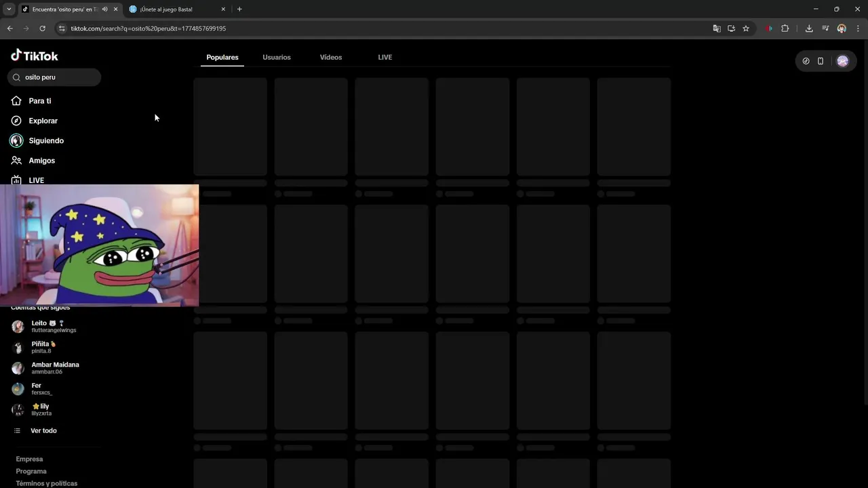This screenshot has width=868, height=488.
Task: Click the TikTok coins icon top right
Action: coord(806,61)
